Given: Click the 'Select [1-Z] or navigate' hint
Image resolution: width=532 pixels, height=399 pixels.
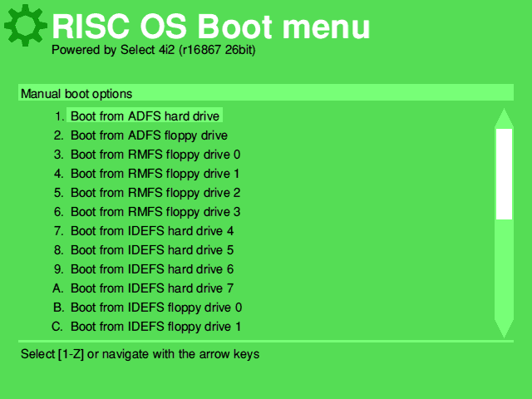Looking at the screenshot, I should [x=140, y=354].
